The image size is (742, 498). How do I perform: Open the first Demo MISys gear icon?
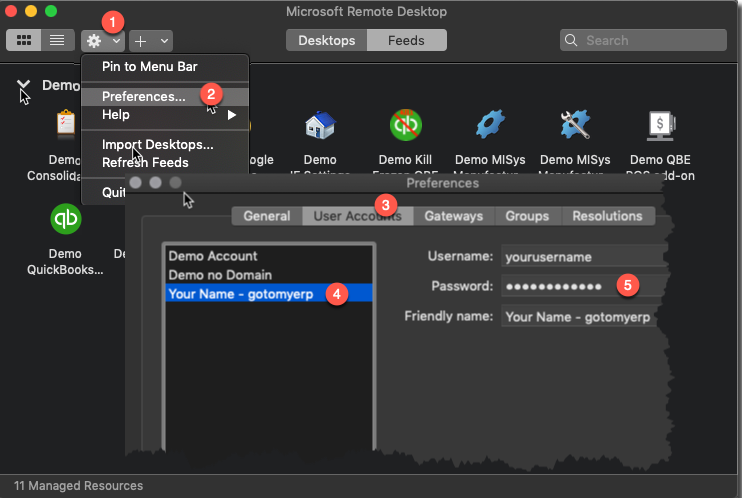point(490,124)
